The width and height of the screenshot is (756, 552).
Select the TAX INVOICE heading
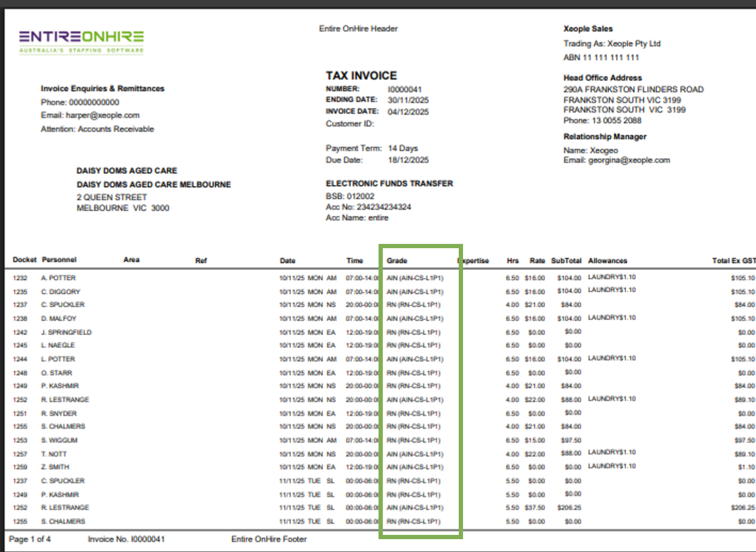click(x=361, y=75)
